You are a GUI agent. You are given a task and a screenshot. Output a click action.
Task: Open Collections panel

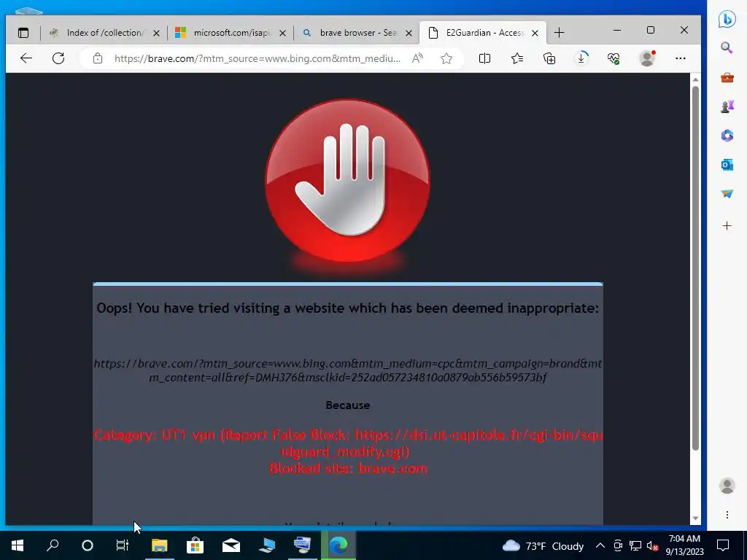click(549, 58)
